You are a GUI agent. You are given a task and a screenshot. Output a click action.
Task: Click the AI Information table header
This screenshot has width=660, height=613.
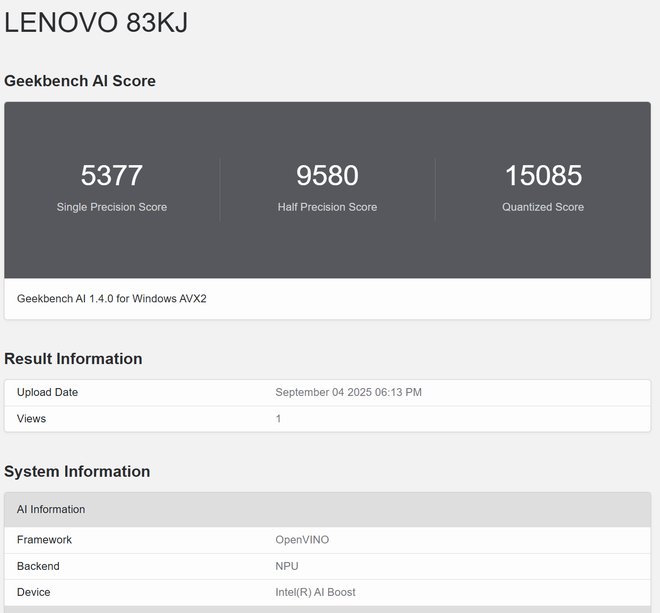[51, 510]
